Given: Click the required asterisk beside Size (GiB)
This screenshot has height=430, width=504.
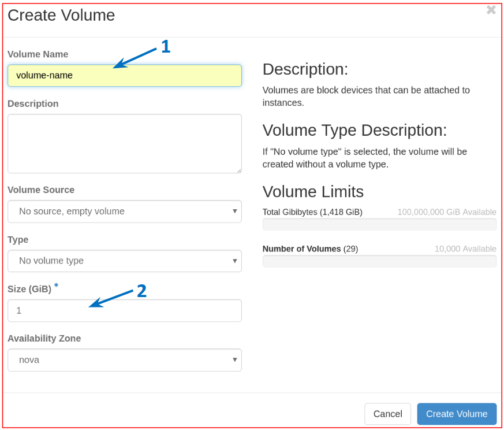Looking at the screenshot, I should pos(56,286).
